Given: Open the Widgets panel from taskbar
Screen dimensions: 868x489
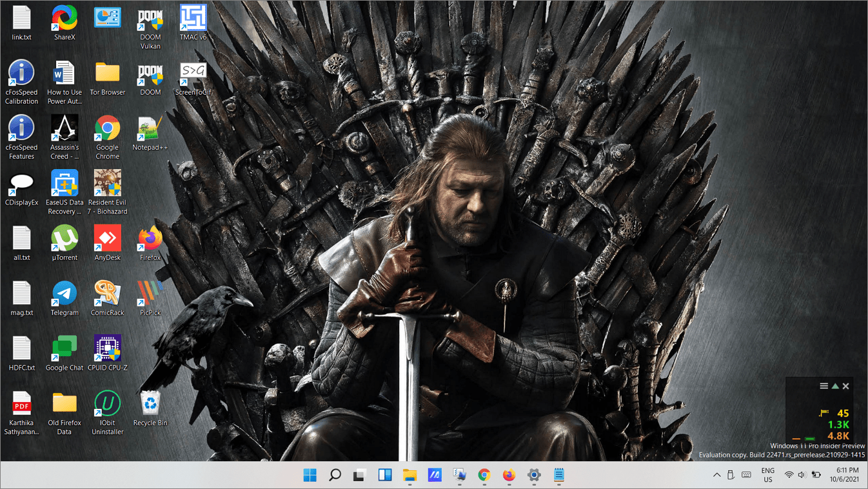Looking at the screenshot, I should click(x=385, y=475).
